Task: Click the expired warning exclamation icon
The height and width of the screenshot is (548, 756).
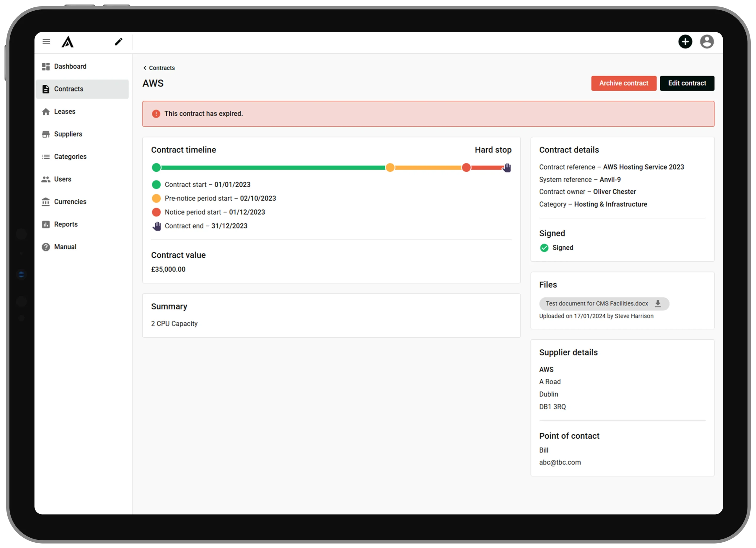Action: tap(156, 114)
